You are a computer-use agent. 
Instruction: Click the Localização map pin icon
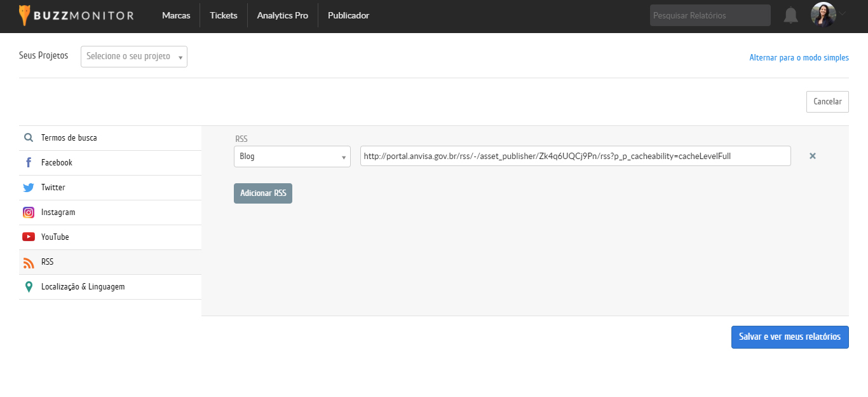click(29, 287)
